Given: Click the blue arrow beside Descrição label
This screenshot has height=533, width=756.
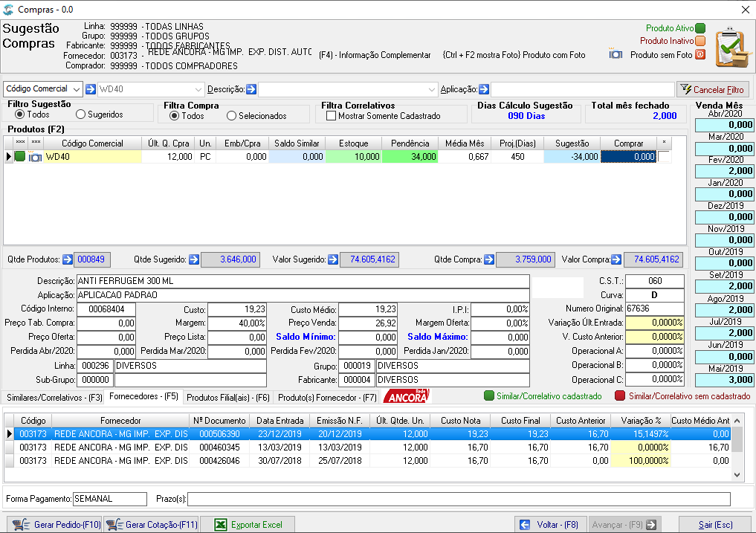Looking at the screenshot, I should [251, 89].
